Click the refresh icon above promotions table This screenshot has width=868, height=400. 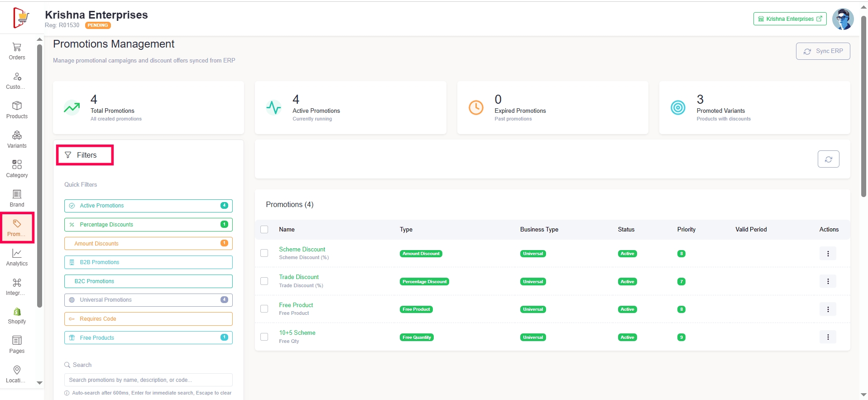828,159
